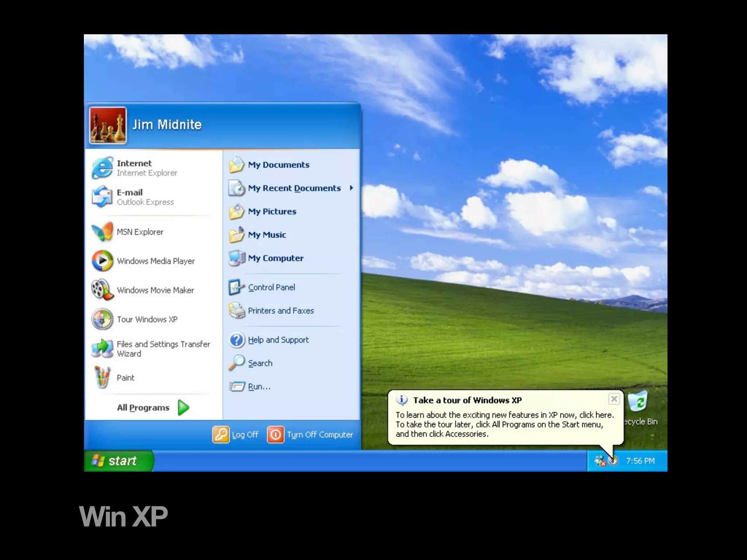
Task: Close the Windows XP tour balloon
Action: [x=614, y=399]
